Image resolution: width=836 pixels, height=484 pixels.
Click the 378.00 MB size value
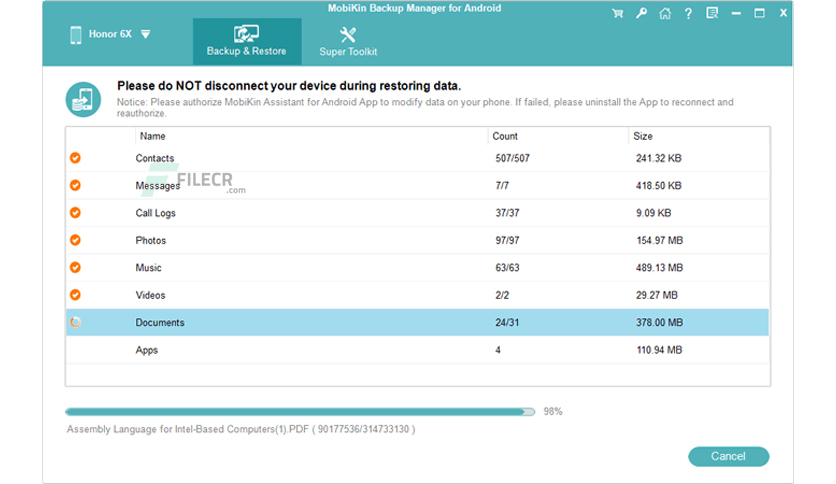660,322
